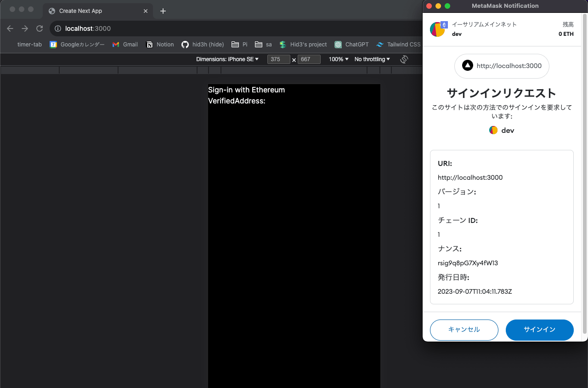Open the ChatGPT bookmark

[x=351, y=45]
